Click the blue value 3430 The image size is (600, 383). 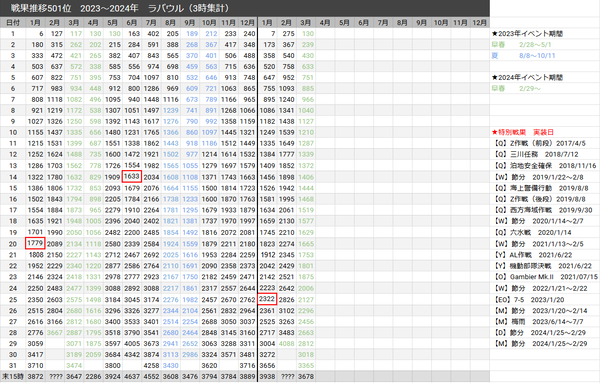click(170, 365)
